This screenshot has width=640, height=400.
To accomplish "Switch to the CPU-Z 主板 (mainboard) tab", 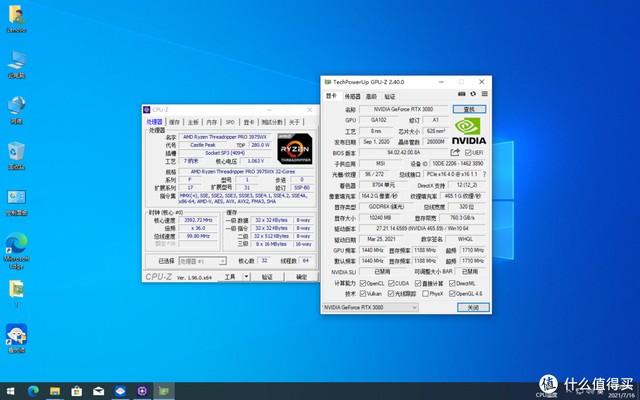I will (193, 122).
